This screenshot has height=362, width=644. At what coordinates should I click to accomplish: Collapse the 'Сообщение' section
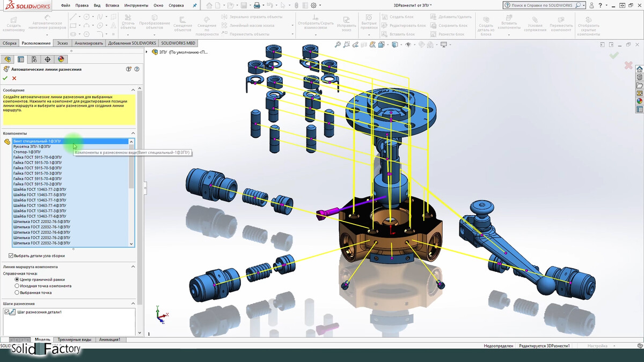(x=133, y=90)
